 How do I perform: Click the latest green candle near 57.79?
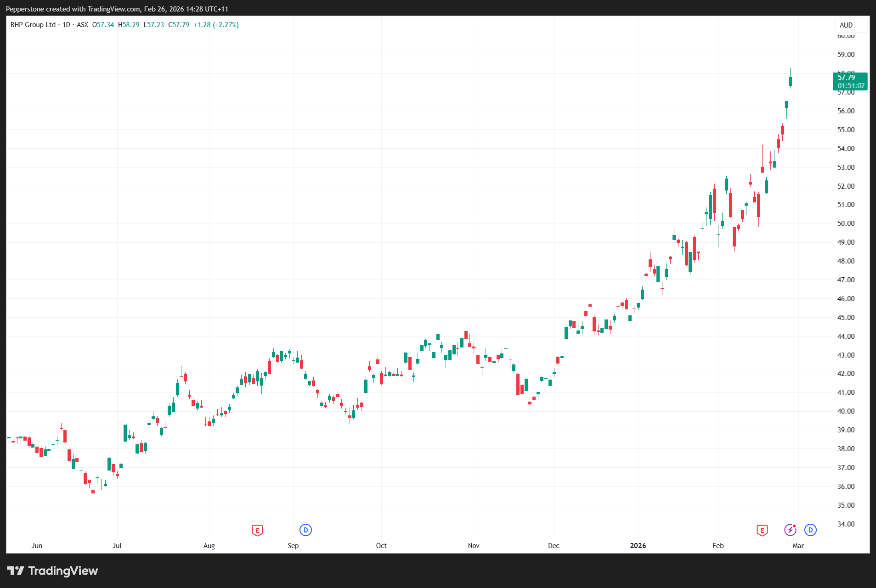[x=790, y=82]
